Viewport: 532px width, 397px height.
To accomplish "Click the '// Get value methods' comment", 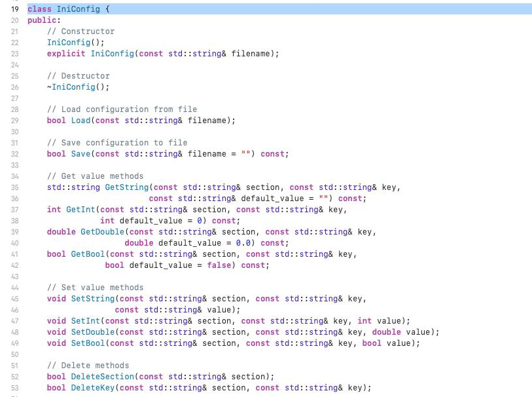I will click(96, 176).
